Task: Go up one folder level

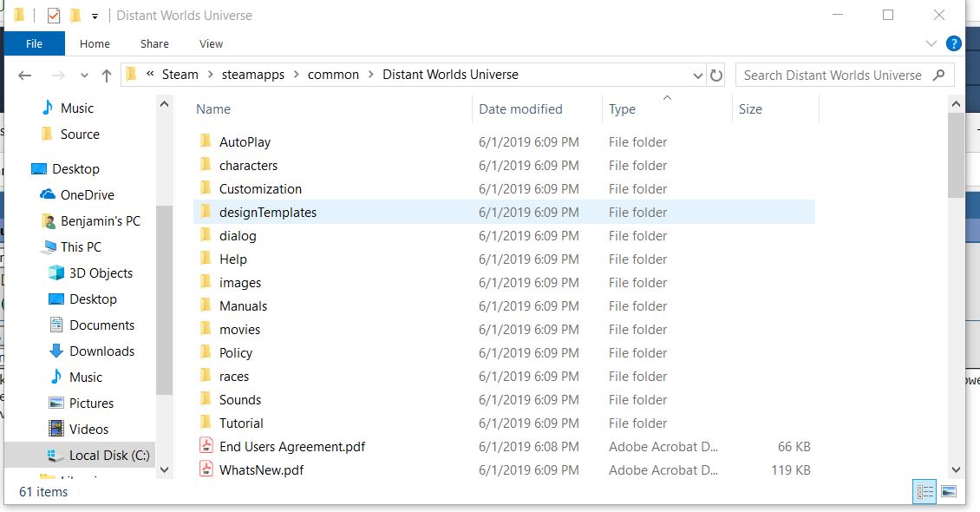Action: pyautogui.click(x=107, y=75)
